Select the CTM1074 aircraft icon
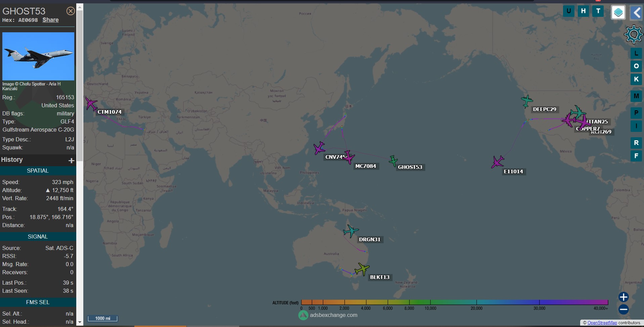Viewport: 644px width, 327px height. 91,104
